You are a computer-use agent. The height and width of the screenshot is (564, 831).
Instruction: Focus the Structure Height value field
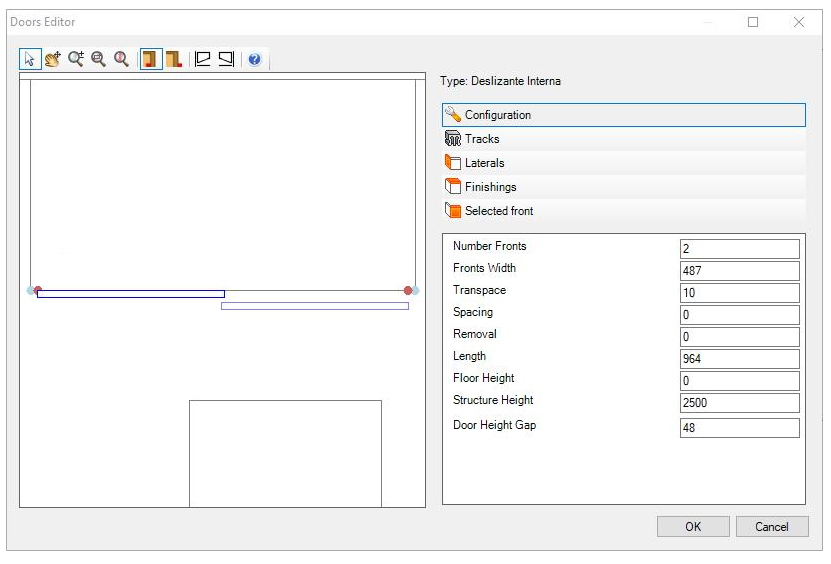pos(739,403)
